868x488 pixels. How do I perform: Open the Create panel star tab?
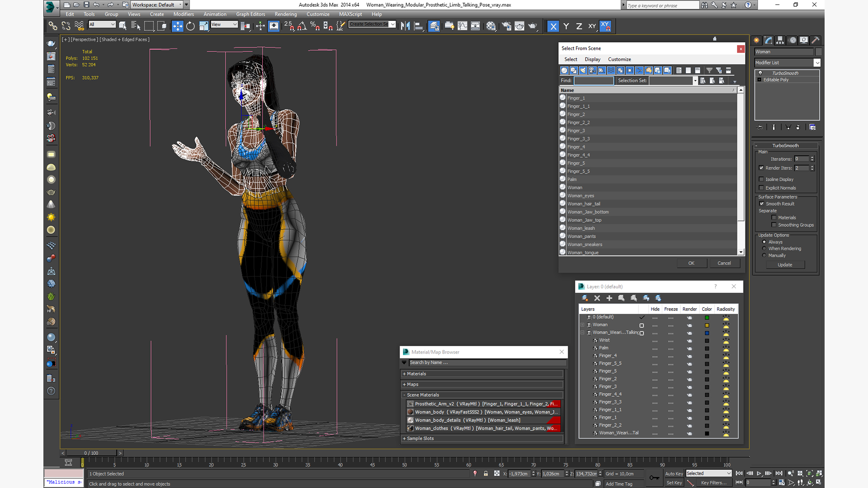757,40
